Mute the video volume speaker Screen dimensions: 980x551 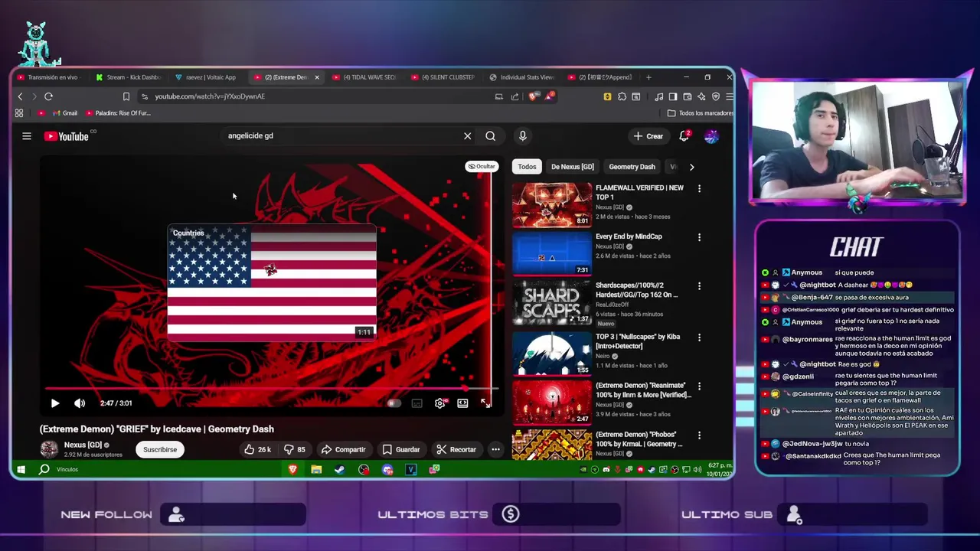[x=80, y=403]
